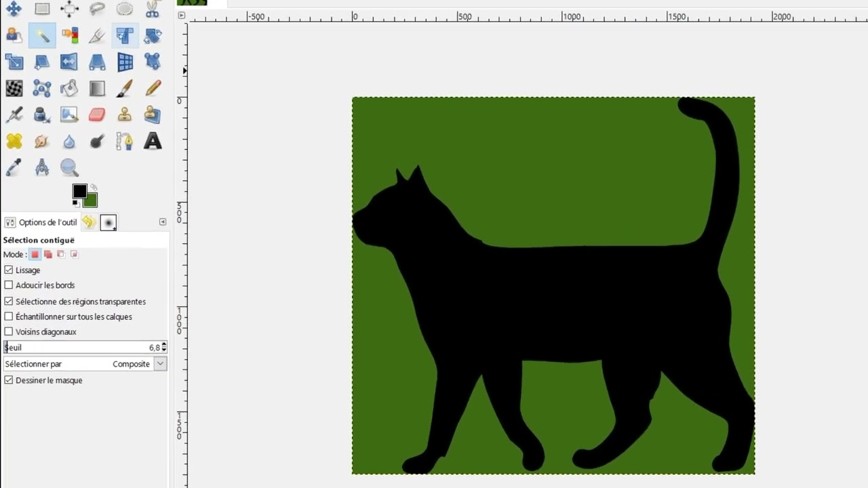868x488 pixels.
Task: Set selection mode to replace
Action: coord(35,254)
